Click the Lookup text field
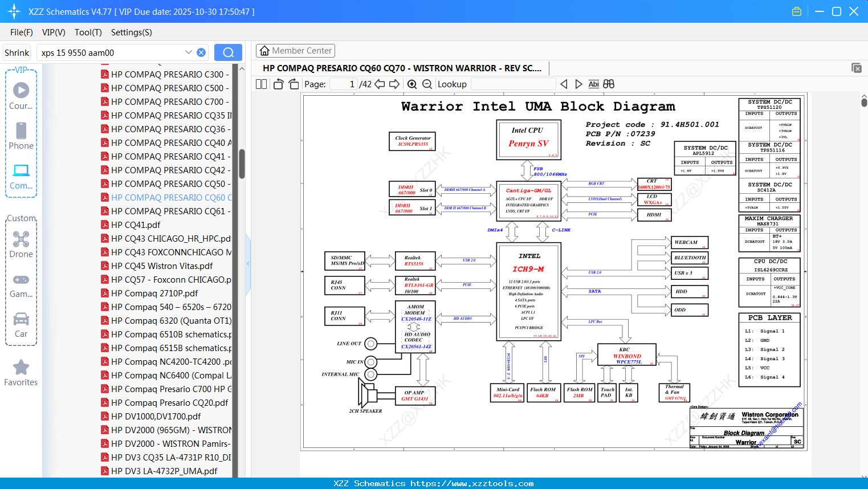 (514, 84)
